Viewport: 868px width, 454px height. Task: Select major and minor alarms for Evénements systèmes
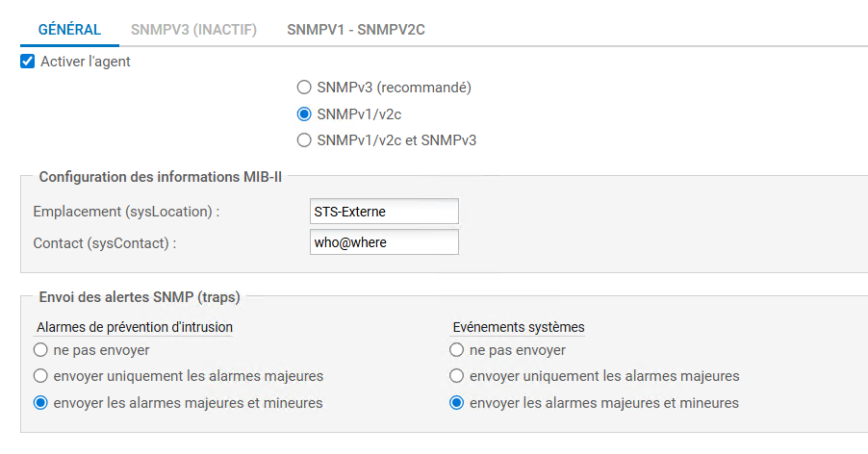click(456, 403)
